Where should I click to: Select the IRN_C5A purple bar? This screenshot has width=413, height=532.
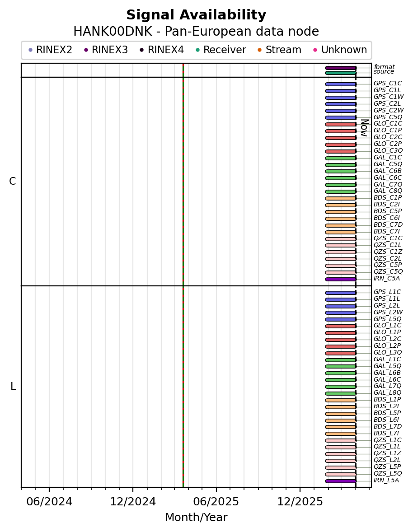[x=341, y=279]
